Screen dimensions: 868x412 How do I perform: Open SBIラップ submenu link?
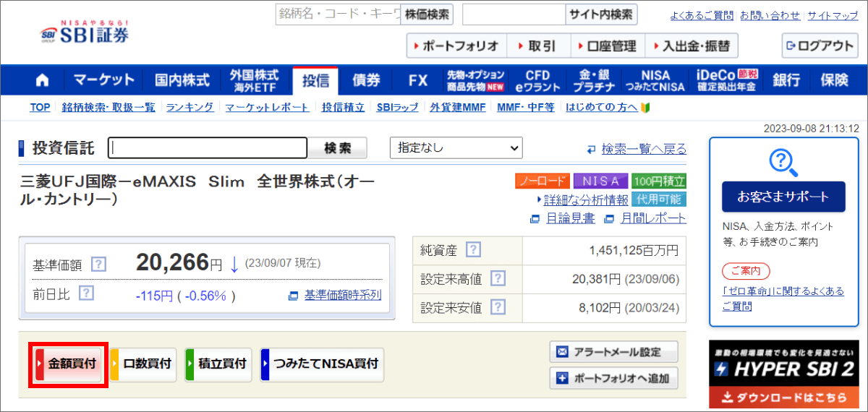[397, 107]
